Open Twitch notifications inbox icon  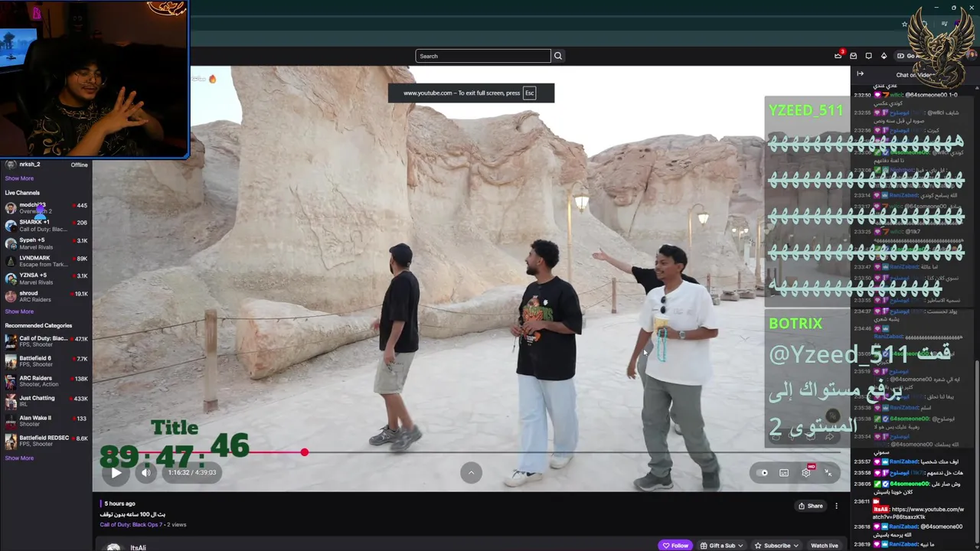click(x=854, y=56)
